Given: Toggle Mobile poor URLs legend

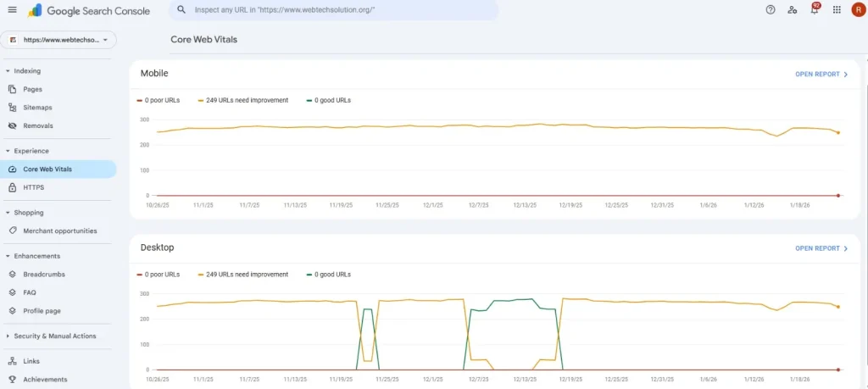Looking at the screenshot, I should click(159, 100).
